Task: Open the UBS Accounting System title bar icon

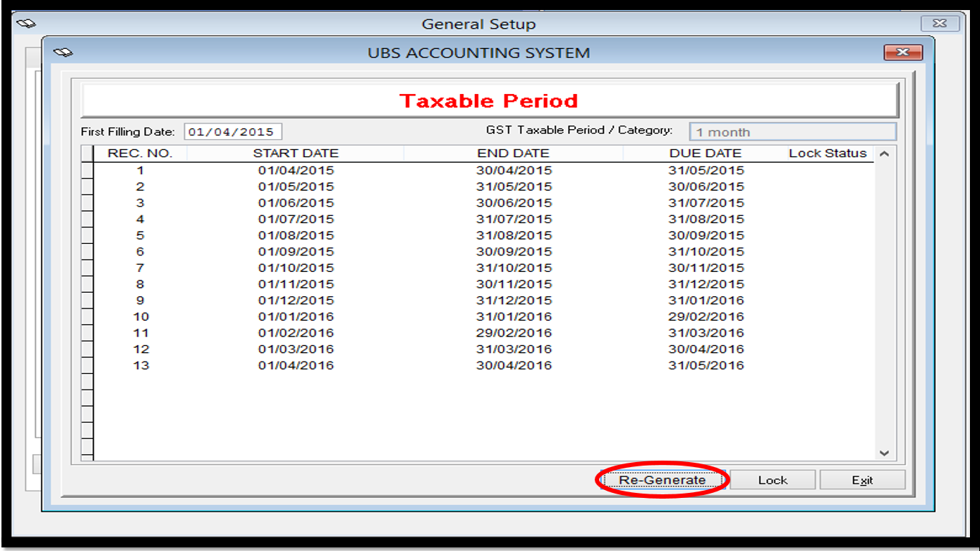Action: [63, 52]
